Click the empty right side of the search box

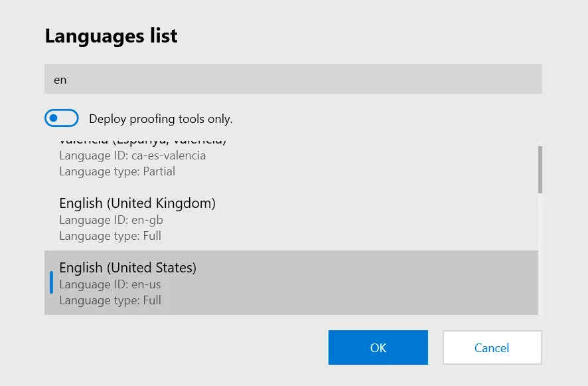point(431,79)
